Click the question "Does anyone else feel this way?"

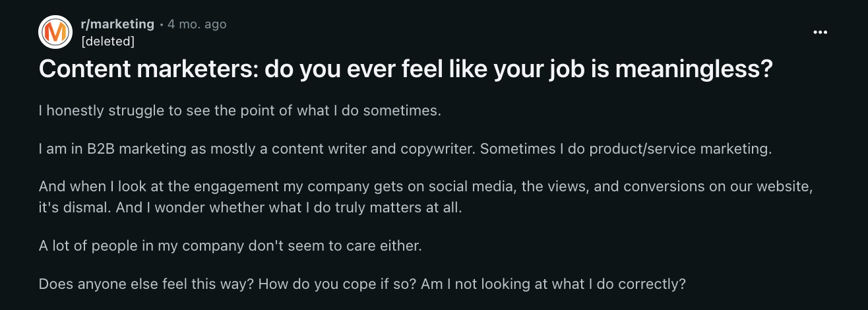click(x=146, y=284)
